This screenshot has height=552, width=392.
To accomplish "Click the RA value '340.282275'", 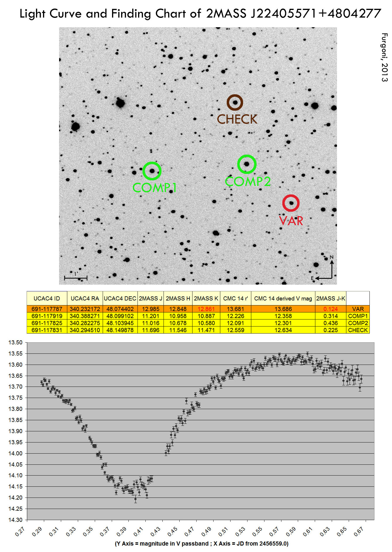I will coord(85,323).
